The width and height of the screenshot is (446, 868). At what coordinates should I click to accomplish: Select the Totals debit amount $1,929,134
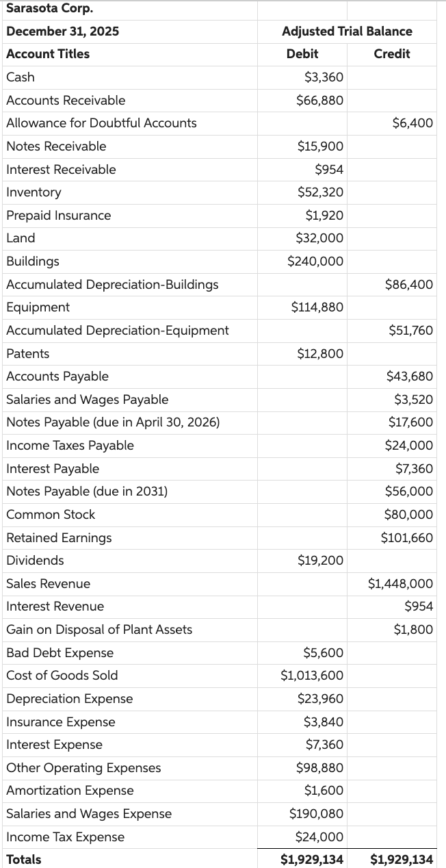coord(312,860)
